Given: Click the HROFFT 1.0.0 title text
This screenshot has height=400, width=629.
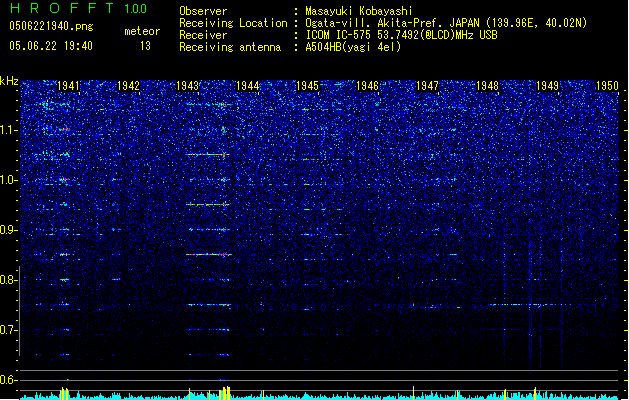Looking at the screenshot, I should 78,8.
